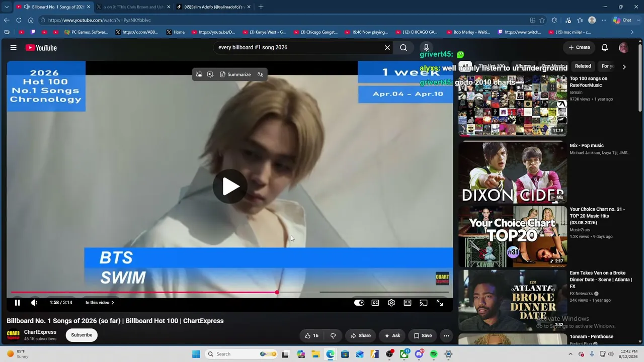Open the Copilot Chat button
Viewport: 644px width, 362px height.
pyautogui.click(x=622, y=20)
